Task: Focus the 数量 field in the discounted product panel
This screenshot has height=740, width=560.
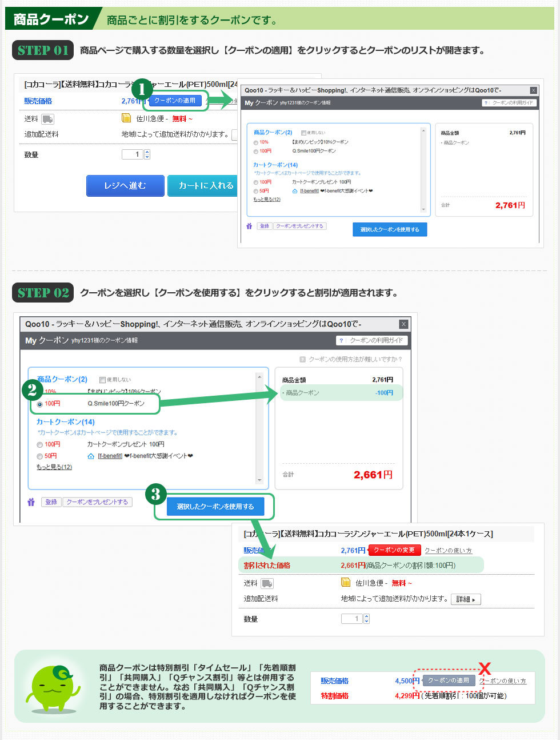Action: click(x=352, y=619)
